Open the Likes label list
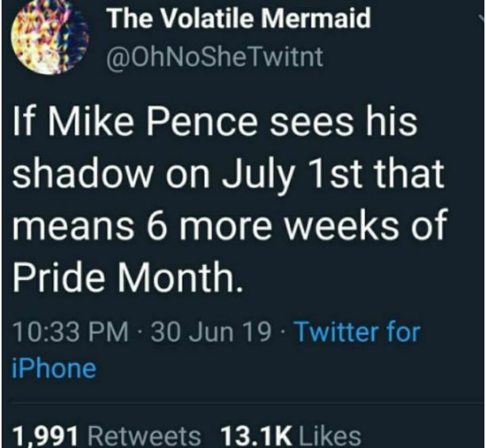The image size is (486, 448). point(330,437)
